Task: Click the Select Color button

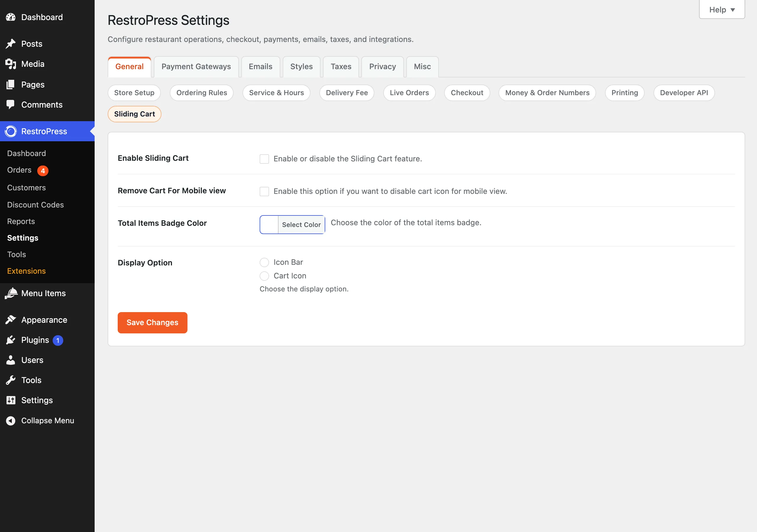Action: [x=301, y=224]
